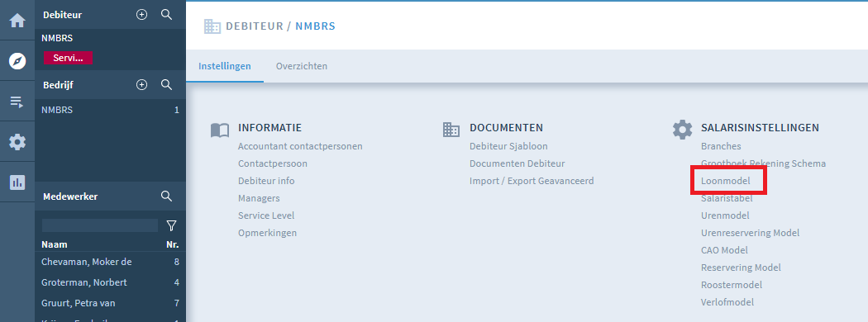Image resolution: width=868 pixels, height=322 pixels.
Task: Open Debiteur Sjabloon link
Action: [x=508, y=147]
